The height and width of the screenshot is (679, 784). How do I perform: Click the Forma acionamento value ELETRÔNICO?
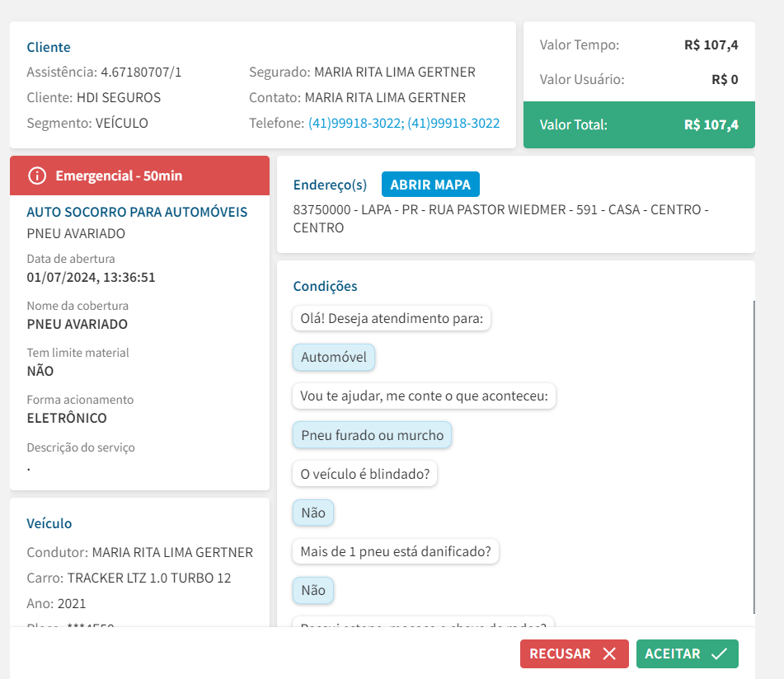click(x=67, y=418)
